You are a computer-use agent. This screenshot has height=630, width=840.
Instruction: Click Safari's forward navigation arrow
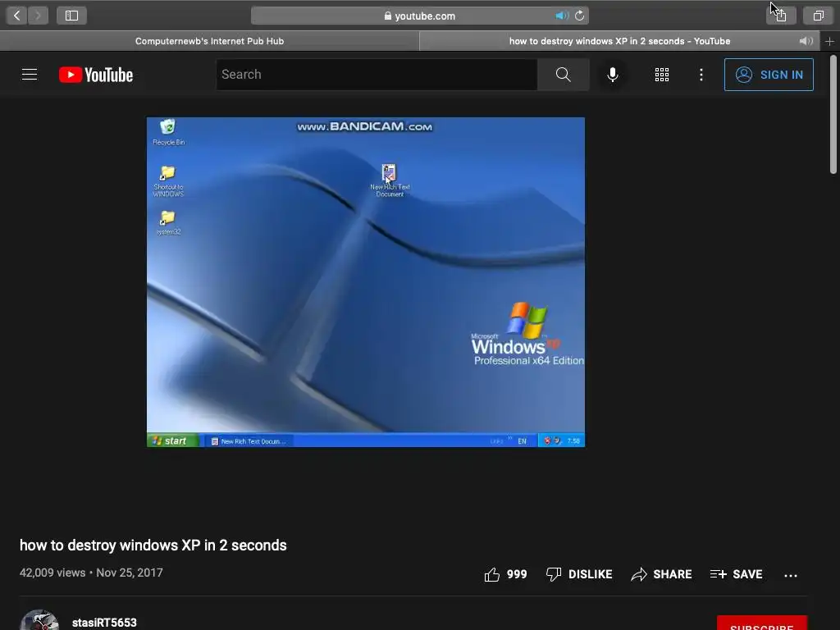38,16
